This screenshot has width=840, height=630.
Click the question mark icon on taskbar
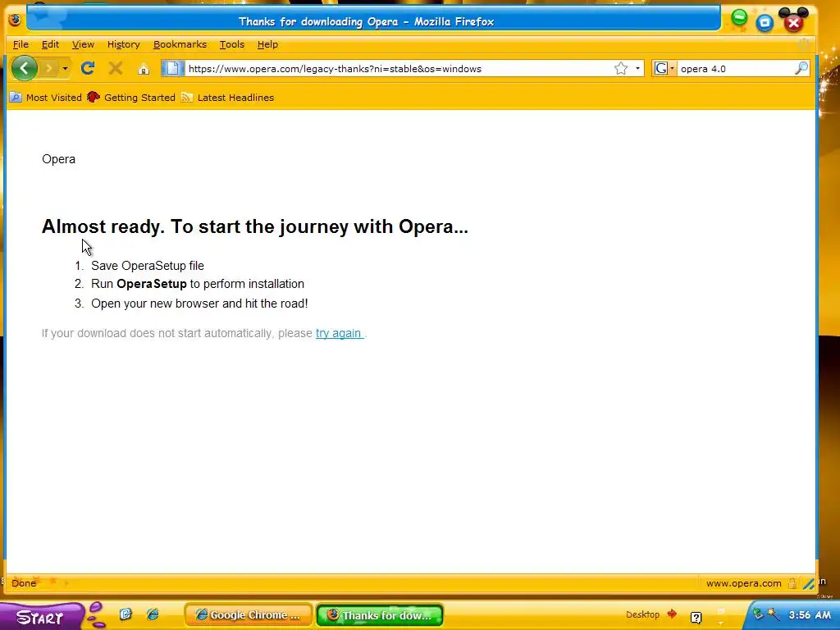(x=696, y=618)
